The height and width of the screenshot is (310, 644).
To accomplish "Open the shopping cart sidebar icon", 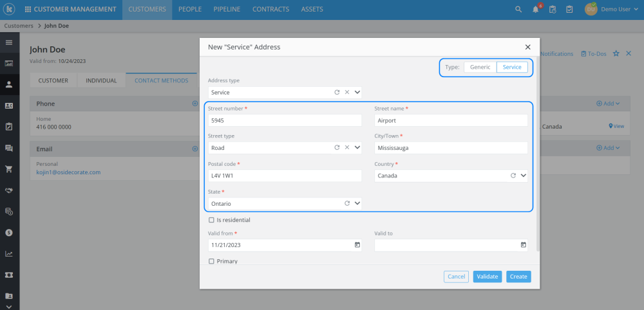I will (x=9, y=169).
